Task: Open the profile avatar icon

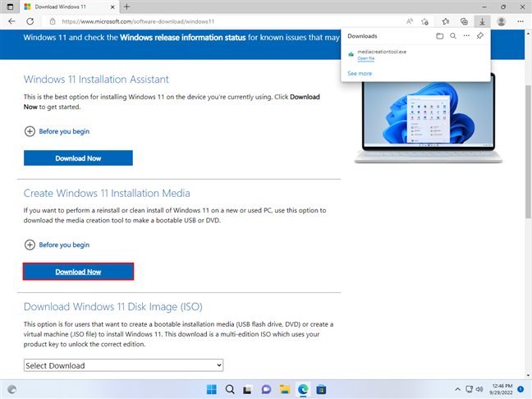Action: click(x=501, y=21)
